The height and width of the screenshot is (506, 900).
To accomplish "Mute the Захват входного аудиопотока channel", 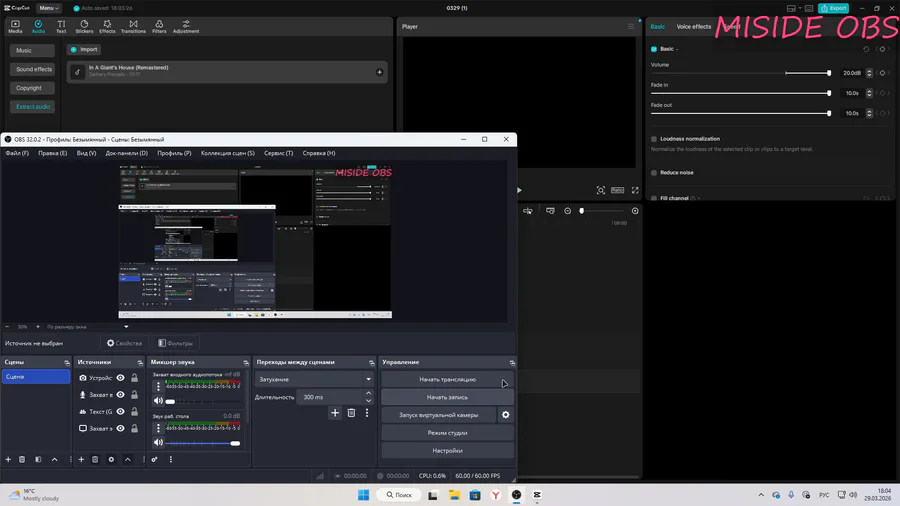I will pos(158,401).
